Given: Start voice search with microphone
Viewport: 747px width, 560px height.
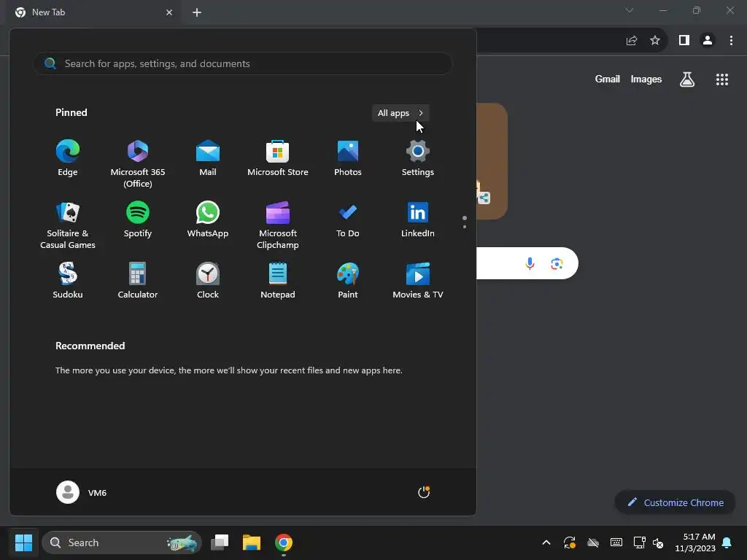Looking at the screenshot, I should pos(530,263).
